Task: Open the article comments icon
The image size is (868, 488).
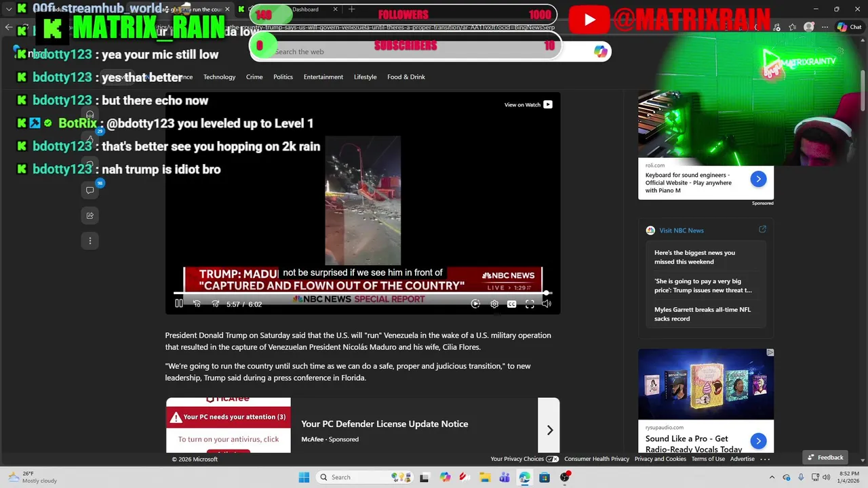Action: point(90,190)
